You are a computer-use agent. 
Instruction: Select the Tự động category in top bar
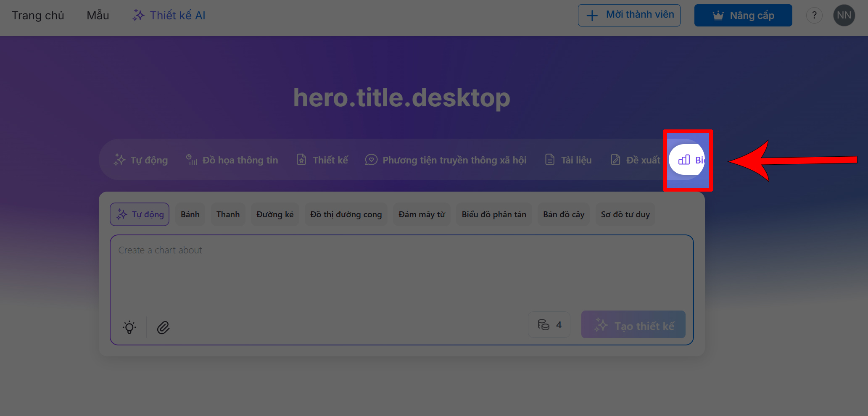[141, 160]
